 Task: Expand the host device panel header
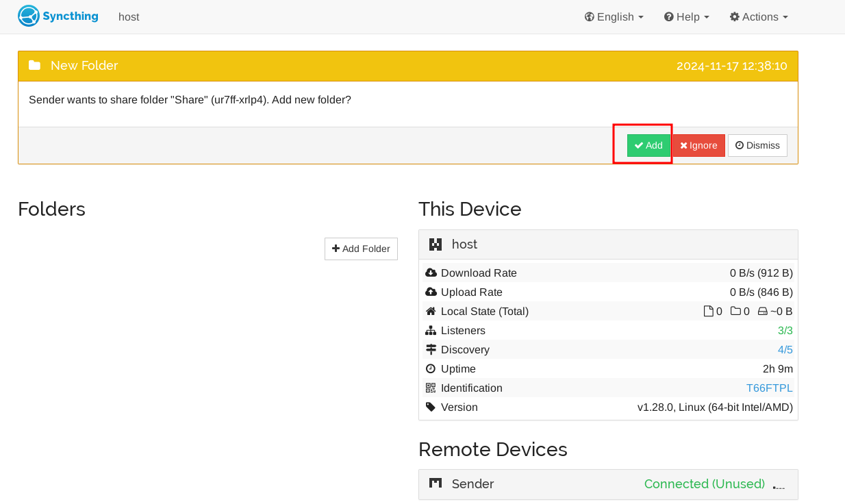(x=608, y=244)
